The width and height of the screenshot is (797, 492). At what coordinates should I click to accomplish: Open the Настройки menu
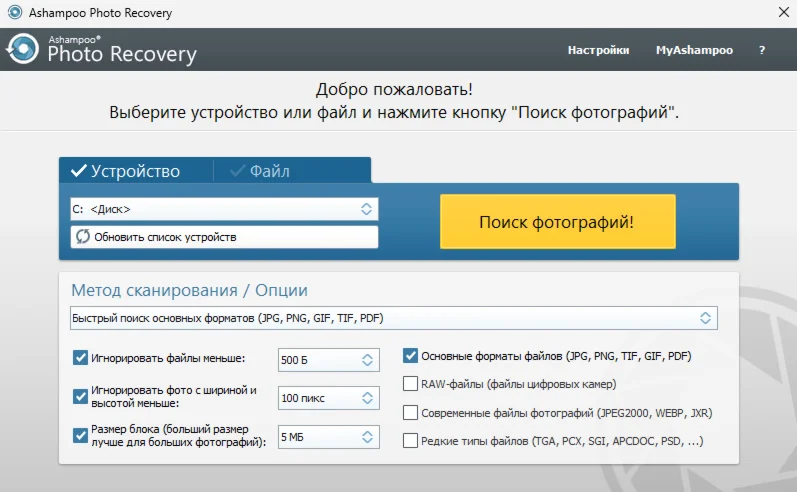coord(598,50)
